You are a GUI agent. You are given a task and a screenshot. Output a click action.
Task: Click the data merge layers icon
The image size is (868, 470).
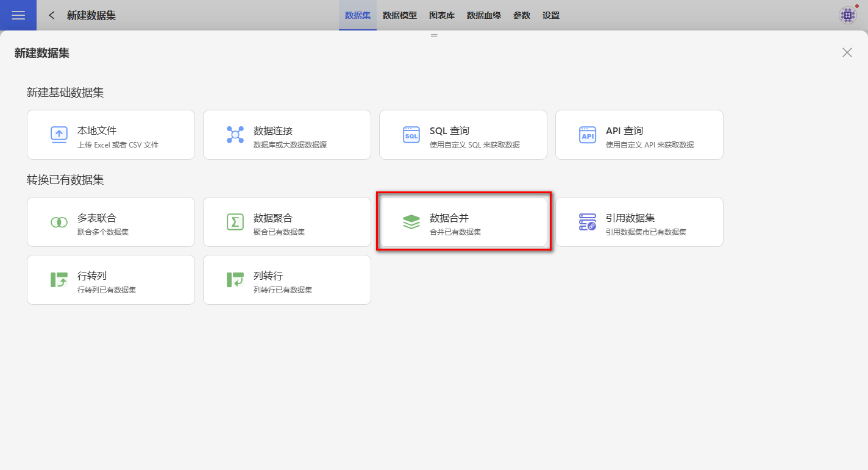coord(411,222)
